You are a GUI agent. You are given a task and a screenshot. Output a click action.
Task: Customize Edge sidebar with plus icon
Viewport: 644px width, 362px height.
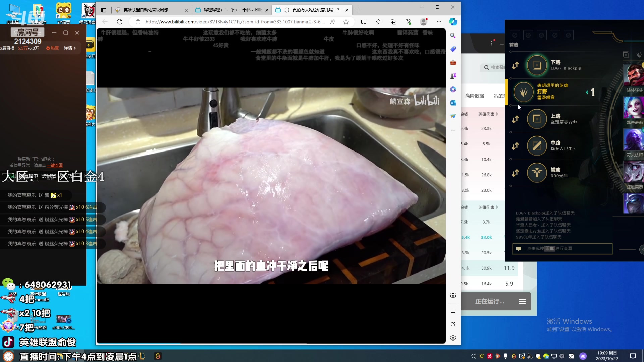click(453, 131)
